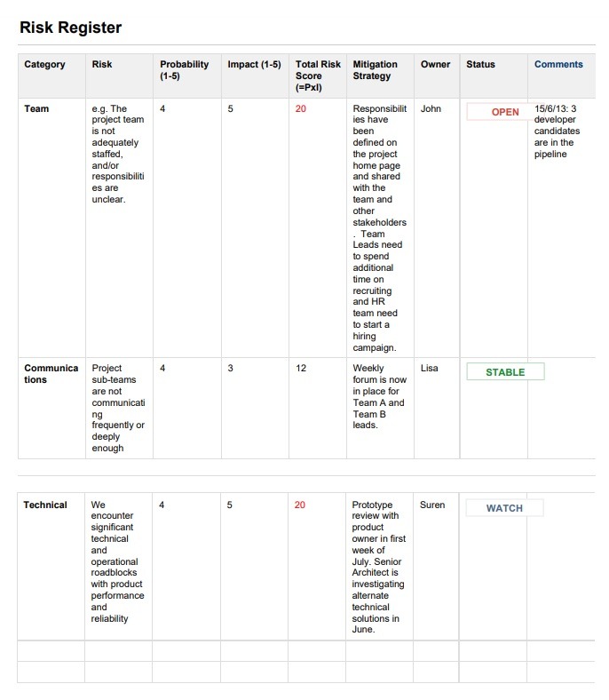Click the Impact (1-5) column header
Image resolution: width=609 pixels, height=700 pixels.
tap(254, 64)
